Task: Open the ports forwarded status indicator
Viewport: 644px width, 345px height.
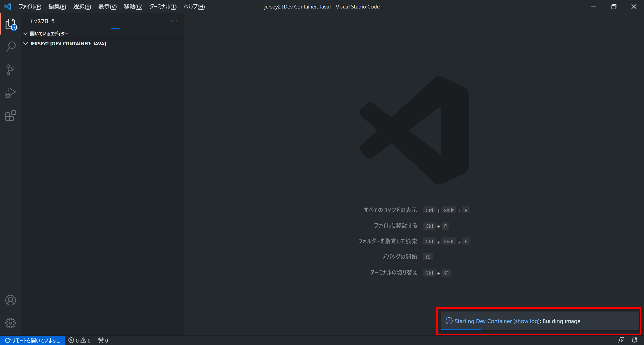Action: tap(103, 340)
